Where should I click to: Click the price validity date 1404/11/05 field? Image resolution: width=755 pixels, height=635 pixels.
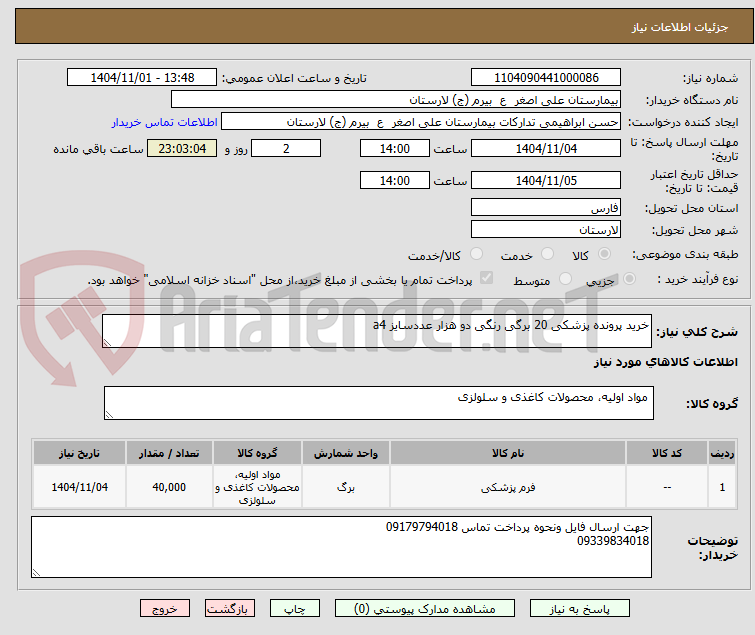tap(546, 180)
